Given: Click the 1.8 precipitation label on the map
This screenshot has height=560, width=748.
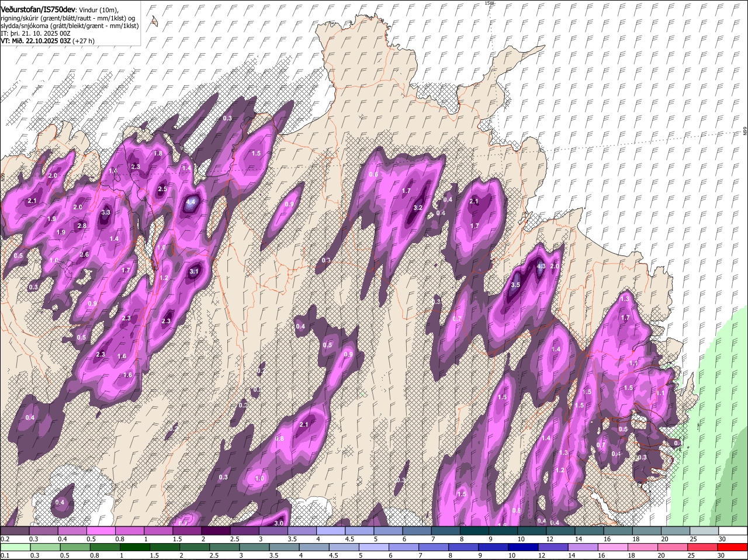Looking at the screenshot, I should (158, 153).
